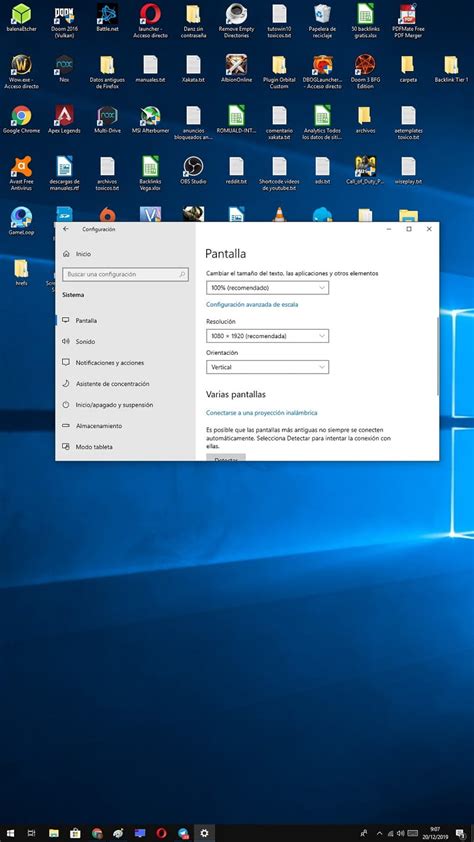
Task: Open the Windows Start menu
Action: pos(10,833)
